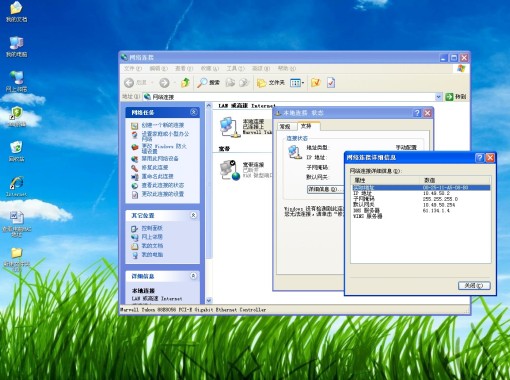Click 查看此连接的状态 link
Screen dimensions: 510x380
(x=163, y=185)
